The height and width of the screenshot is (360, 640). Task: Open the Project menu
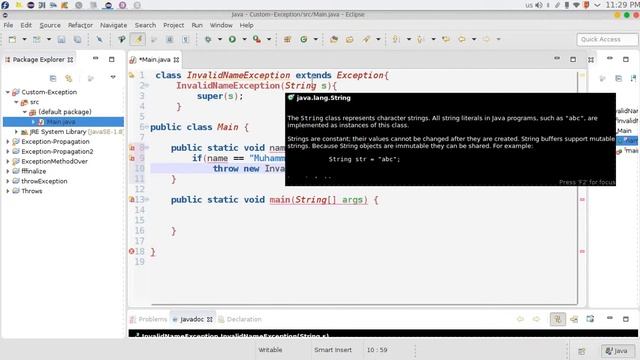[x=173, y=25]
